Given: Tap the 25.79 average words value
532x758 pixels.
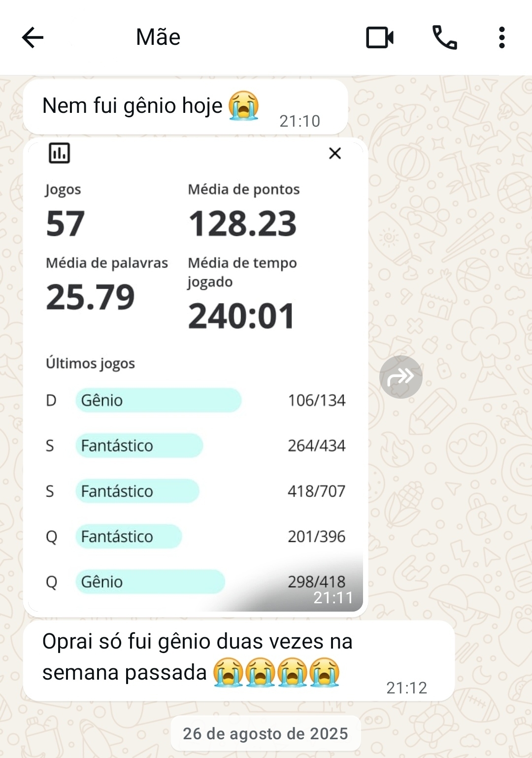Looking at the screenshot, I should (90, 297).
